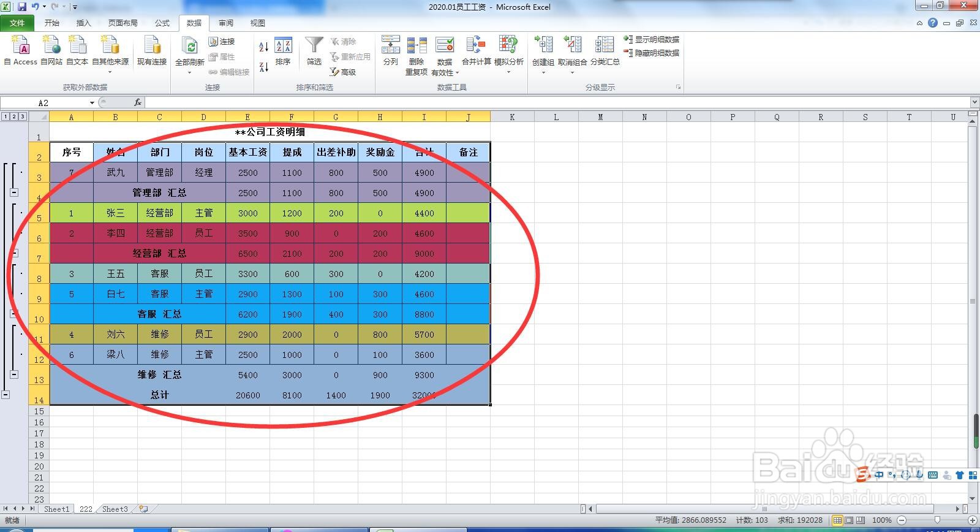Click the horizontal scrollbar right arrow
Screen dimensions: 980x532
(x=958, y=509)
